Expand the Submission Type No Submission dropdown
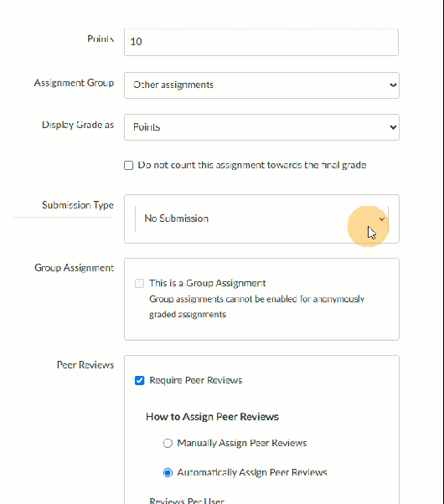The image size is (444, 504). 261,219
